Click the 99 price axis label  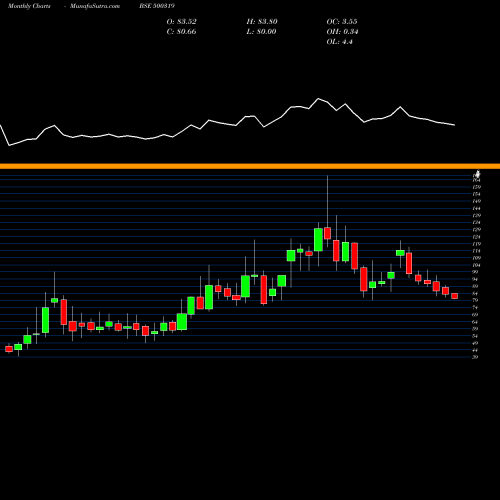(x=475, y=272)
